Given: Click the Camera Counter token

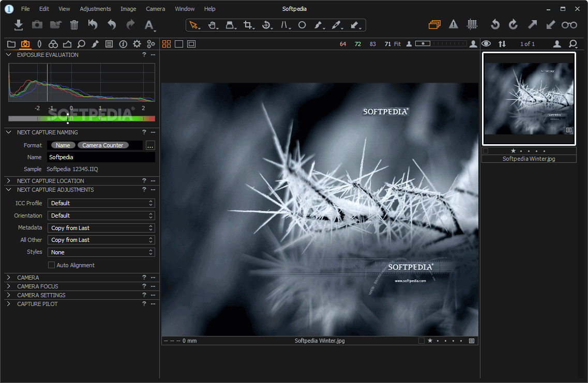Looking at the screenshot, I should [x=103, y=145].
